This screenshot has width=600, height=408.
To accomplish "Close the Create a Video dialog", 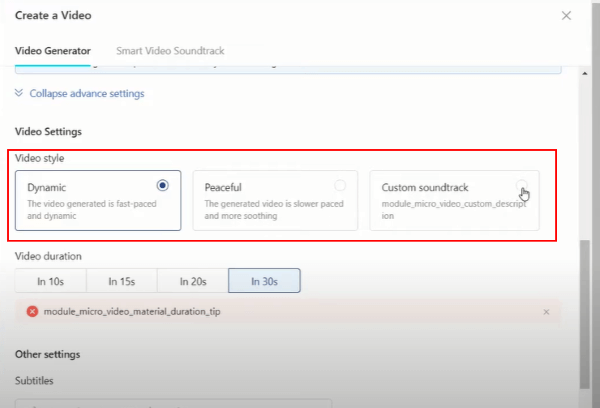I will click(566, 16).
